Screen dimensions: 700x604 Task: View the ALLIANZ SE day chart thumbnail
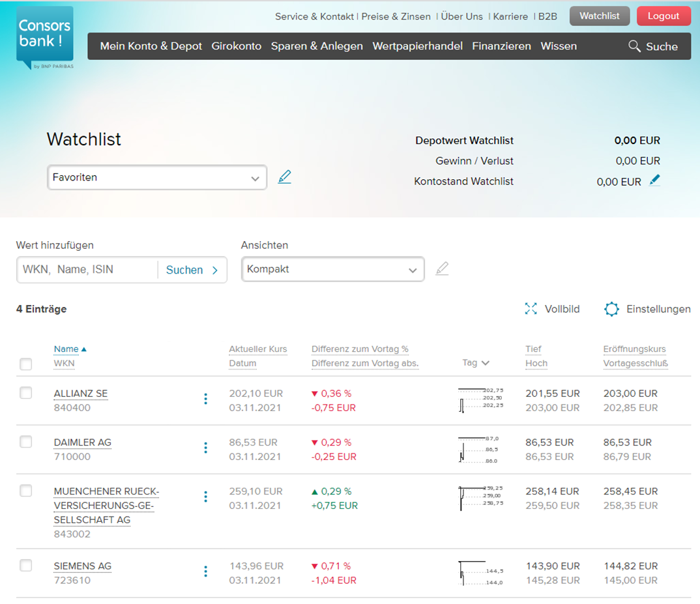coord(481,400)
